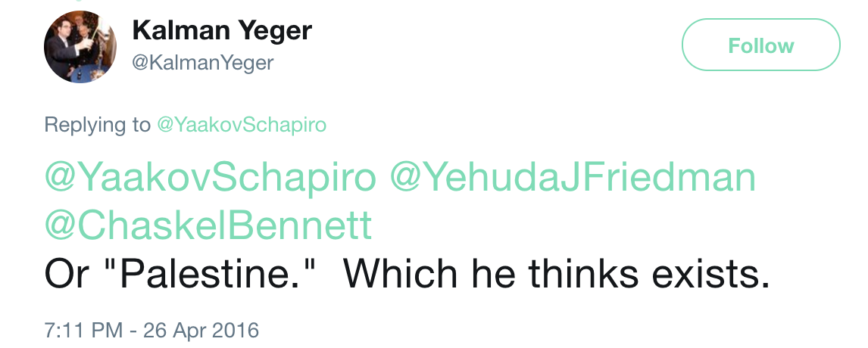Click the Follow button
Screen dimensions: 868x348
[x=760, y=45]
